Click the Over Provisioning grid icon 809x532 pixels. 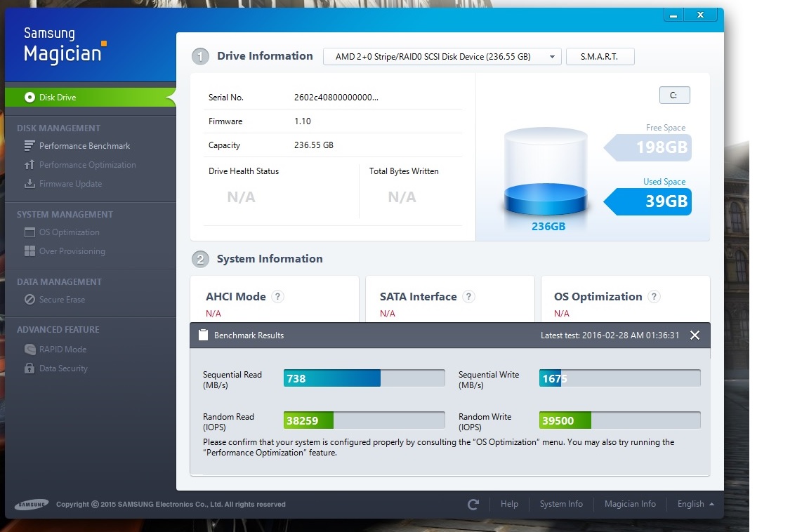tap(29, 251)
